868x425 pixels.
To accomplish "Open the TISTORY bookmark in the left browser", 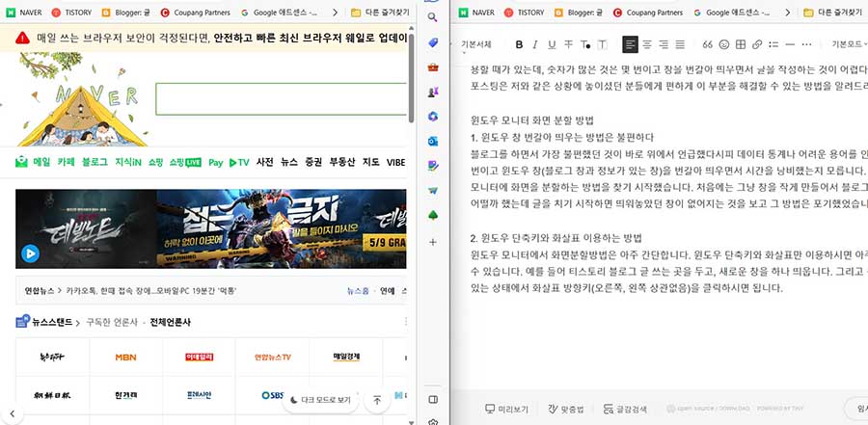I will (72, 13).
